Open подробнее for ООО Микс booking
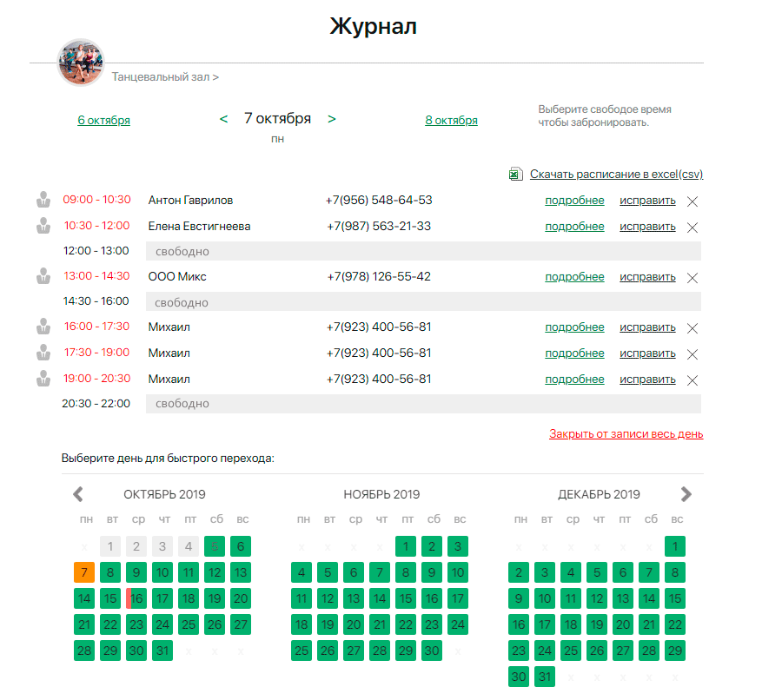 pos(574,277)
